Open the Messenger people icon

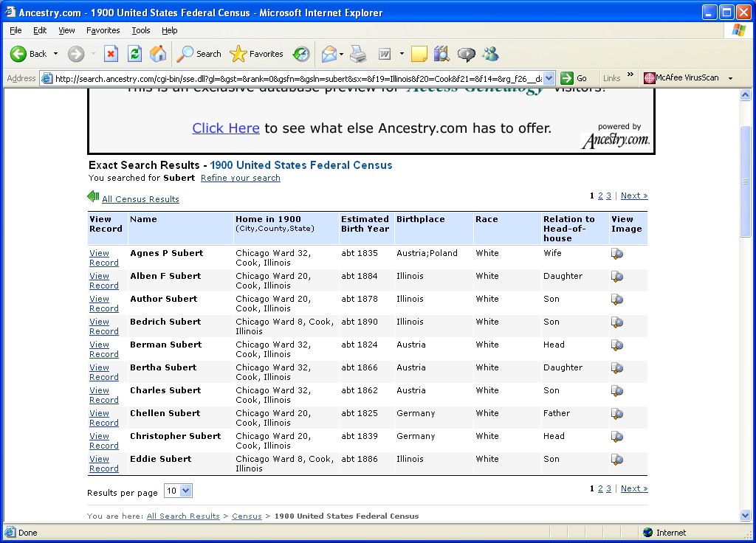[x=491, y=54]
